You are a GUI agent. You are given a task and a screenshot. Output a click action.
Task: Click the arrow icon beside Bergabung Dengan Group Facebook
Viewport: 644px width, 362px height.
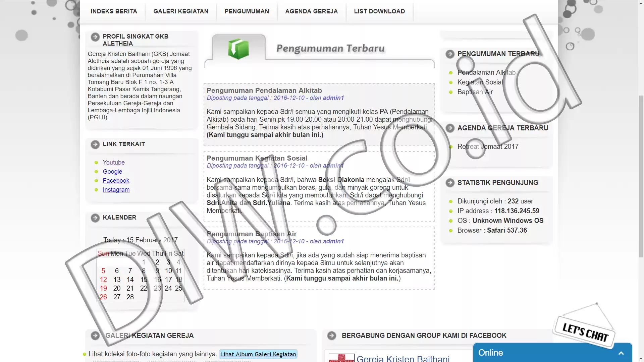point(332,336)
